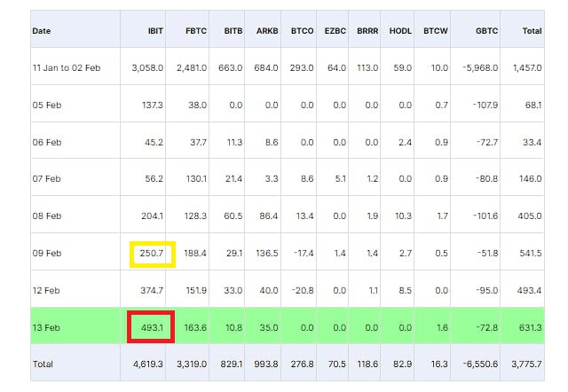568x392 pixels.
Task: Click GBTC value -72.8 on 13 Feb
Action: point(487,327)
